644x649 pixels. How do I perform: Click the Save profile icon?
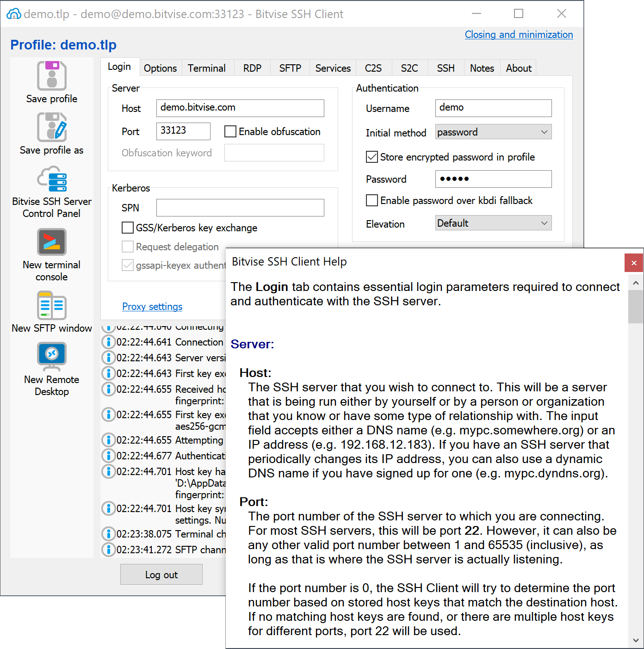52,75
